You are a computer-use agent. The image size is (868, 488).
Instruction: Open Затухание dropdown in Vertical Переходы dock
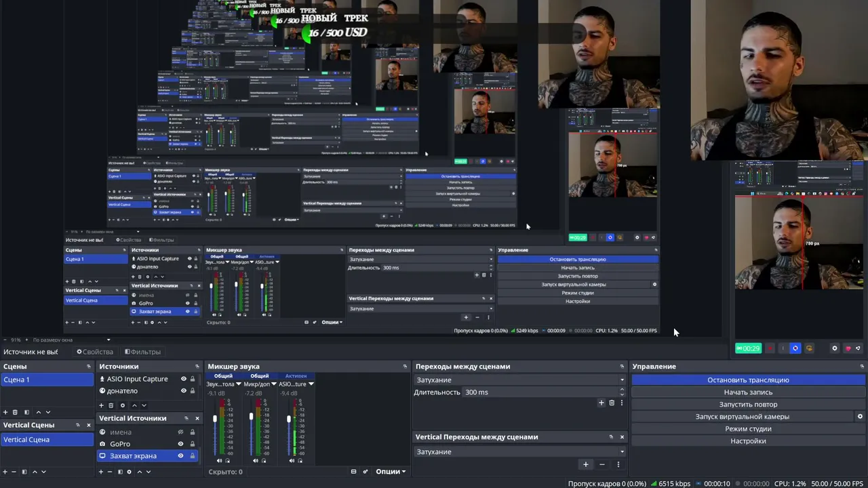[519, 452]
